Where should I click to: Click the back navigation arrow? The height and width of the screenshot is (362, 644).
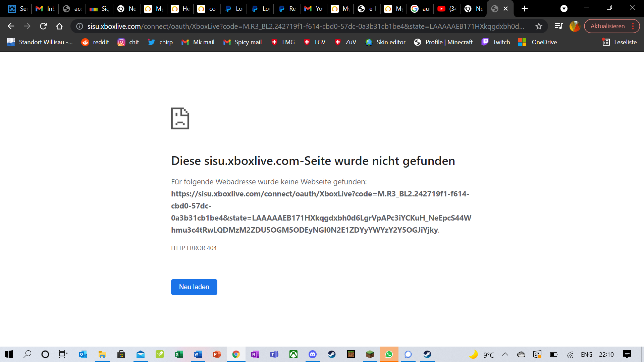pyautogui.click(x=11, y=26)
